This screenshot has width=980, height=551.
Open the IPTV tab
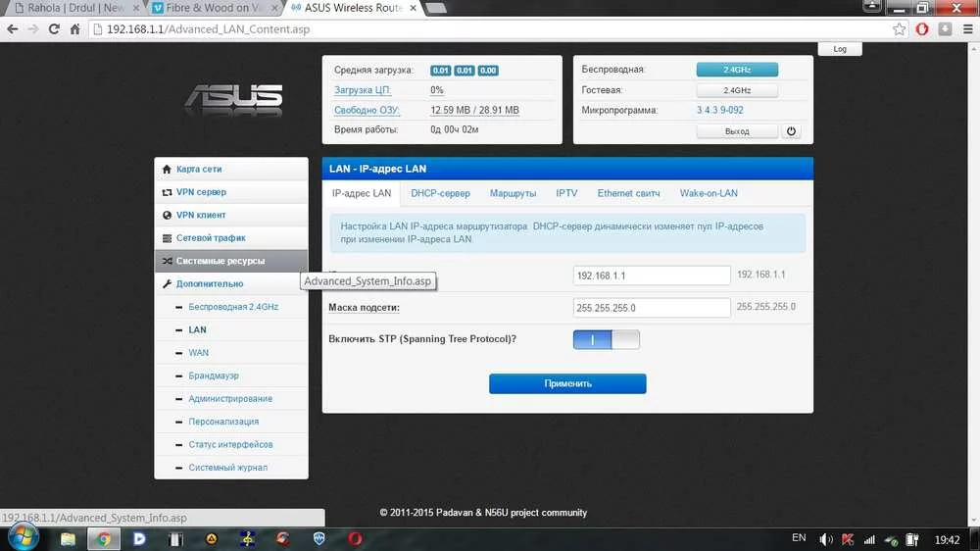[x=566, y=193]
